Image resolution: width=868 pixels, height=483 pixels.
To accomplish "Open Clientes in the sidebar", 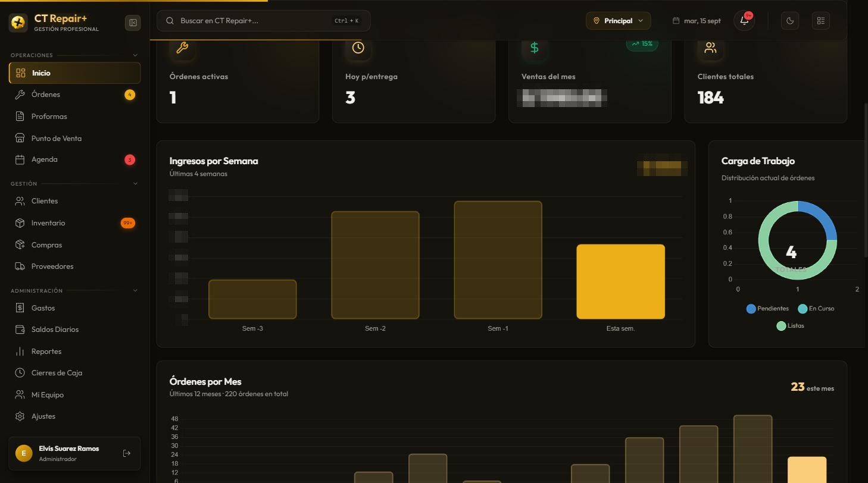I will 75,201.
